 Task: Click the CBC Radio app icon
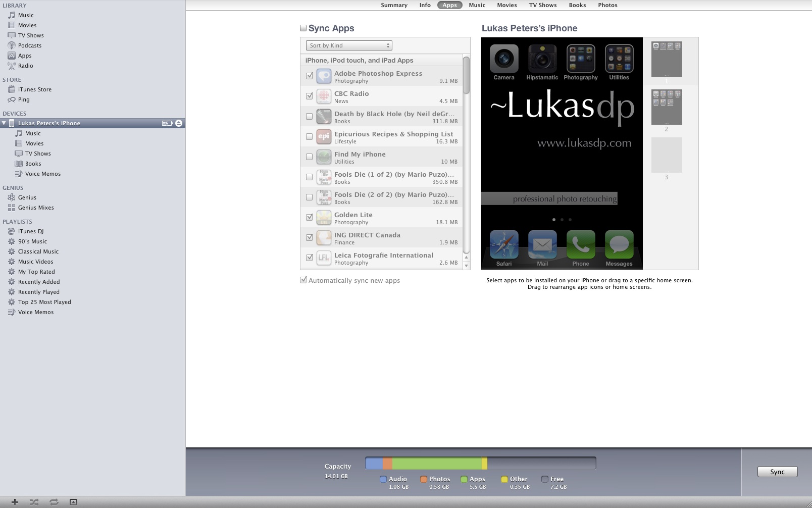pyautogui.click(x=324, y=96)
